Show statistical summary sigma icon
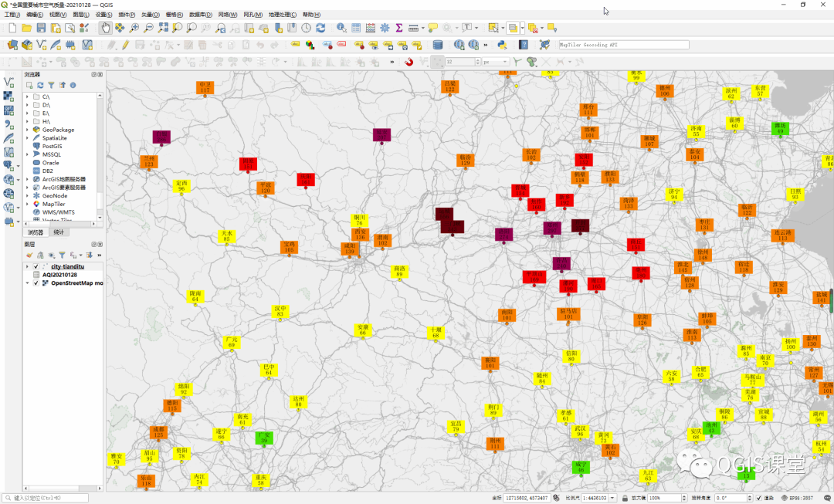 (x=399, y=29)
